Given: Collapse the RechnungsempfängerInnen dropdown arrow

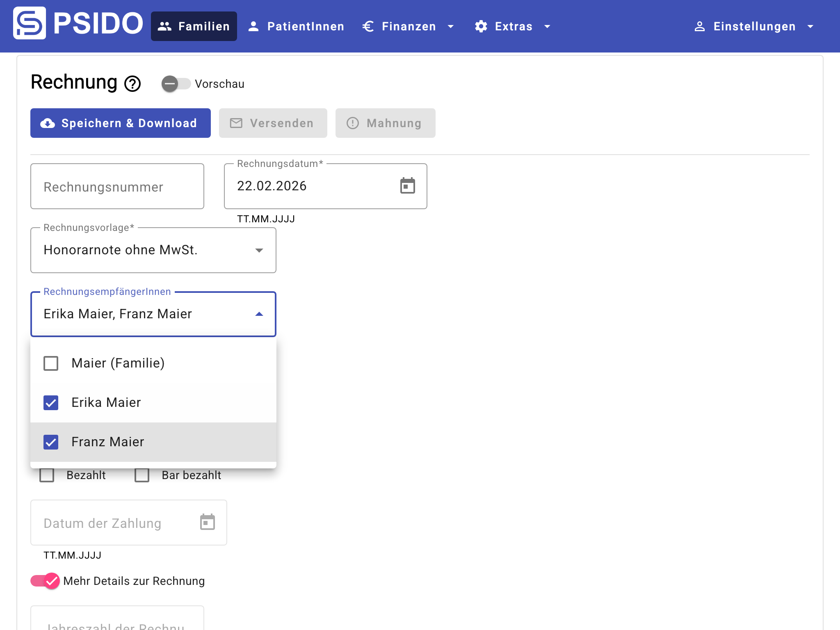Looking at the screenshot, I should (x=259, y=314).
